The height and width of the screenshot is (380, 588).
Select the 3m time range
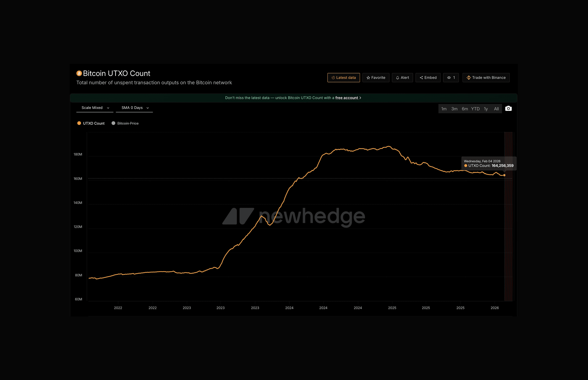point(454,109)
